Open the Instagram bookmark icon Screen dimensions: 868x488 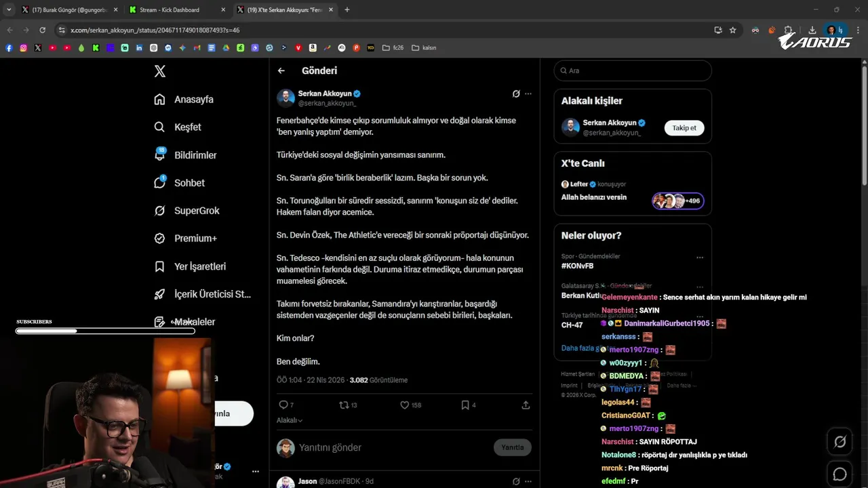(23, 48)
